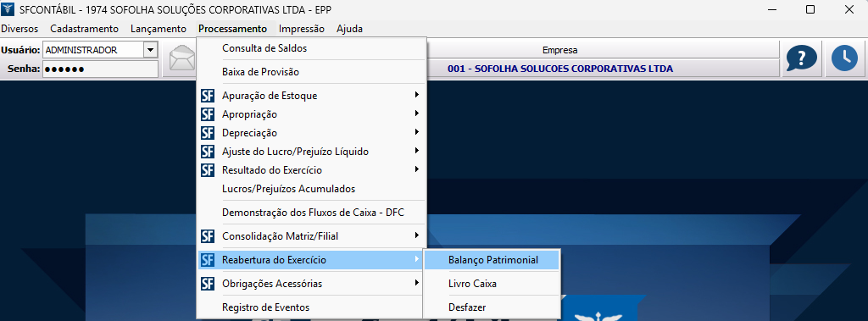Open the Cadastramento menu
868x321 pixels.
click(x=84, y=29)
